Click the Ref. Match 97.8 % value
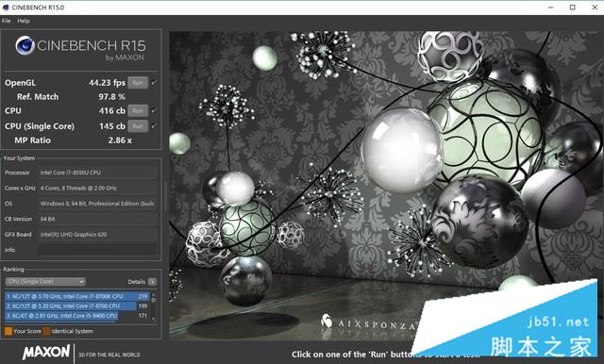The height and width of the screenshot is (364, 604). (111, 97)
